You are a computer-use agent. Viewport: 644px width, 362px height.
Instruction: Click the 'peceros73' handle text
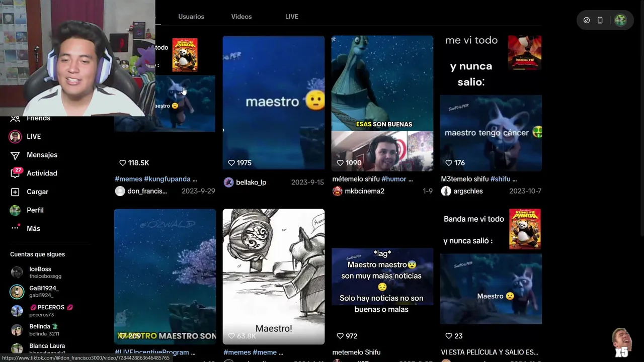click(x=41, y=315)
